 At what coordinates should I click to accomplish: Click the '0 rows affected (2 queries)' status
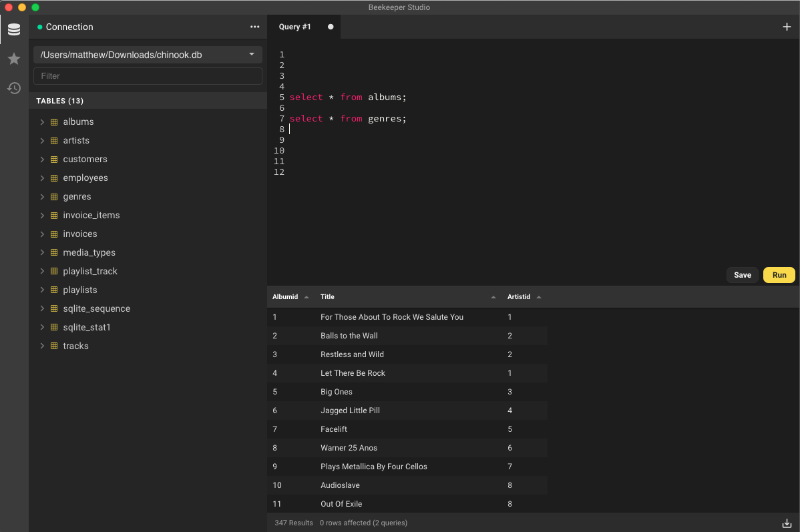(x=363, y=523)
